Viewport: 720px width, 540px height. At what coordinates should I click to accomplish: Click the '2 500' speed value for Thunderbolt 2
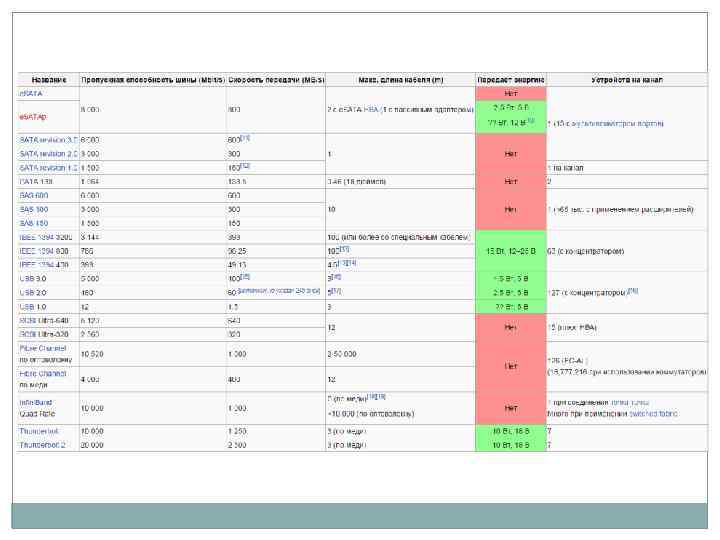click(237, 445)
